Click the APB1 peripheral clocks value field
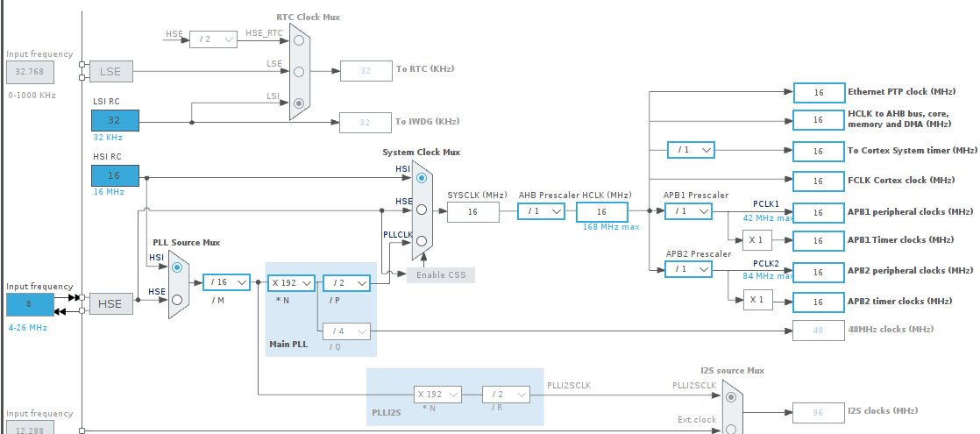 pos(817,212)
